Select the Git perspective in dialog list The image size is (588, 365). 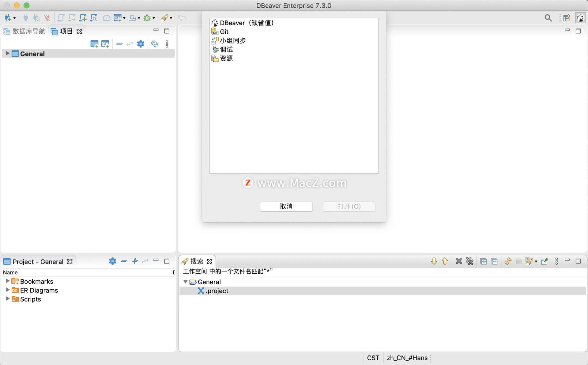click(224, 32)
